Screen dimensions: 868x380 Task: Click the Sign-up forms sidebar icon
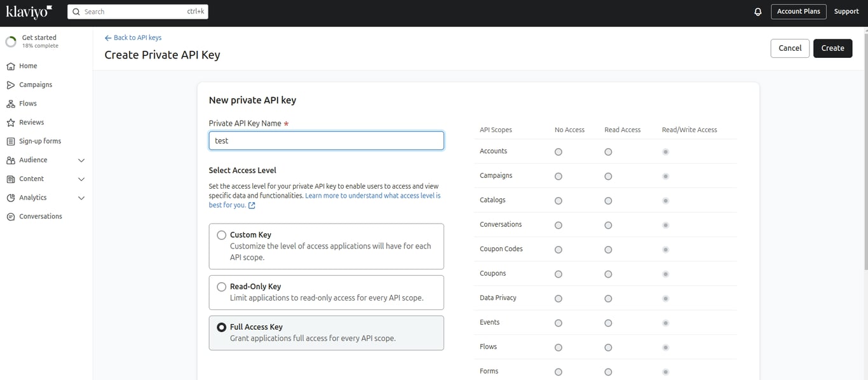pos(11,141)
